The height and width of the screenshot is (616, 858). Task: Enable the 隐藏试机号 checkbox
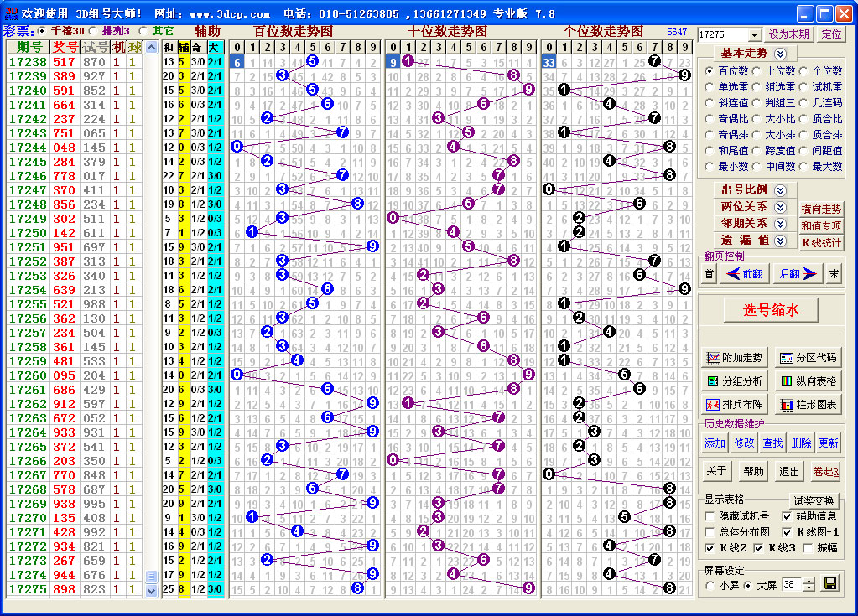click(710, 516)
